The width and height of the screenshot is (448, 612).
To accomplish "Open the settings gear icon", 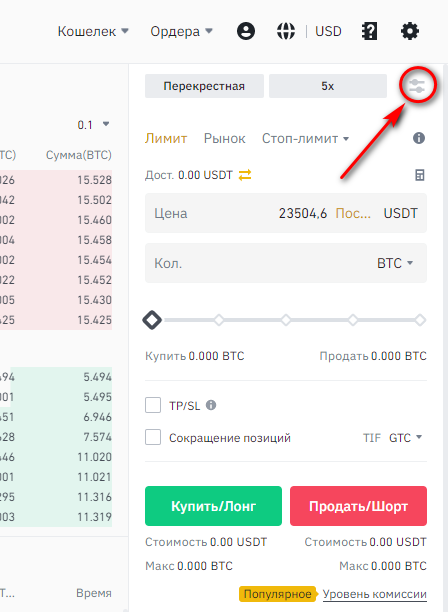I will [x=410, y=31].
